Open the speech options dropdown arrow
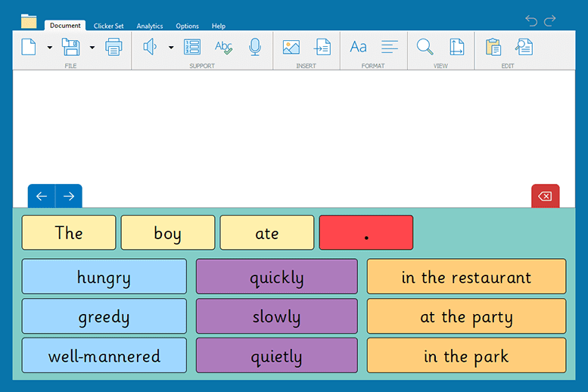 point(171,48)
